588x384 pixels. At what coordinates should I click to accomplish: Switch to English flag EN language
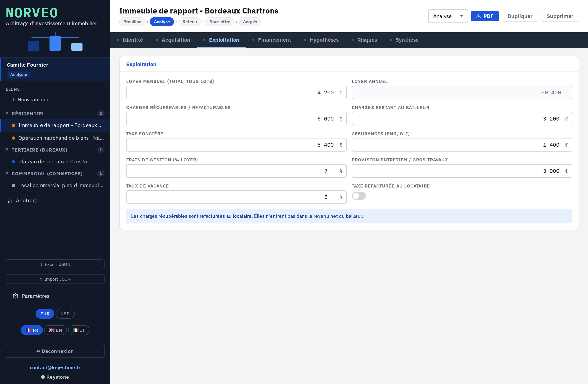pyautogui.click(x=55, y=330)
